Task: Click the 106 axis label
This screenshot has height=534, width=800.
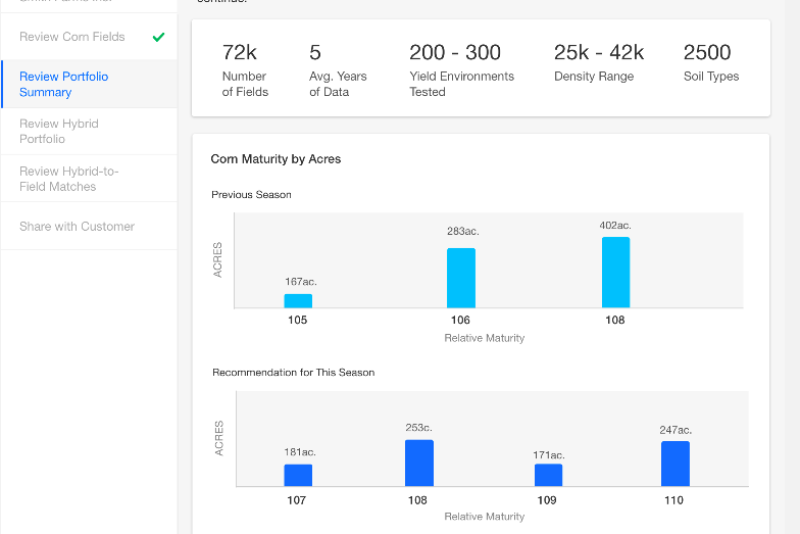Action: [460, 320]
